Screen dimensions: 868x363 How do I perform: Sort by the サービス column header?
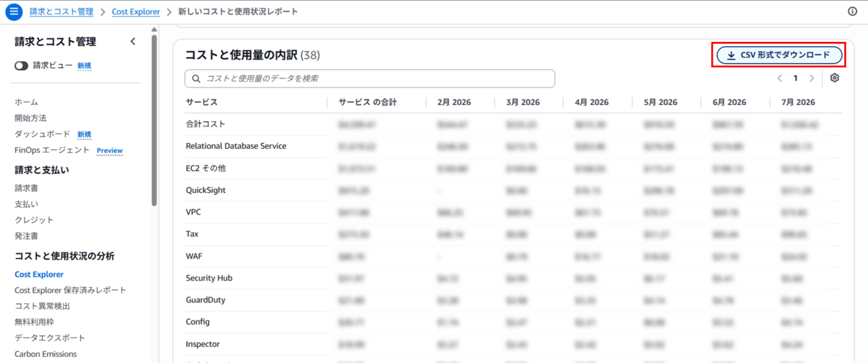[x=201, y=102]
